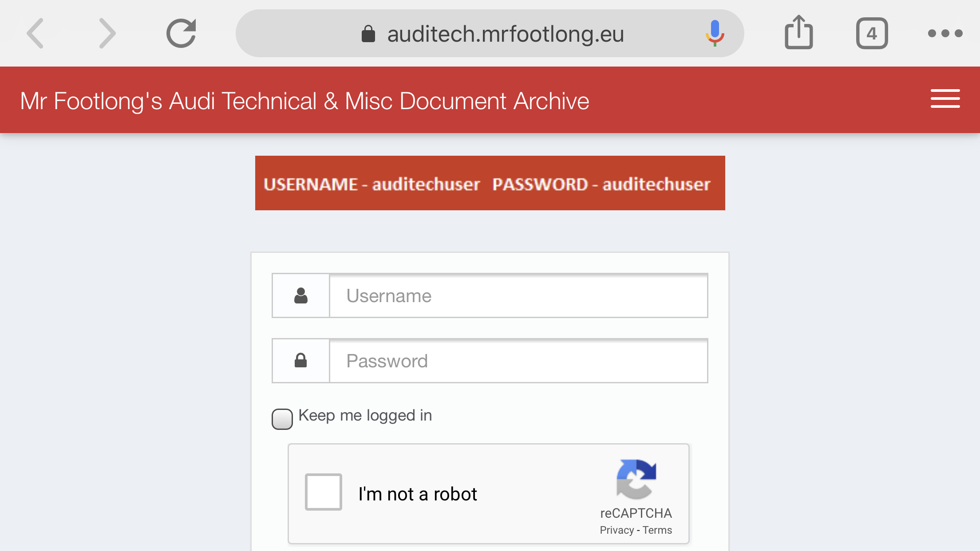Check the I'm not a robot box

(324, 492)
